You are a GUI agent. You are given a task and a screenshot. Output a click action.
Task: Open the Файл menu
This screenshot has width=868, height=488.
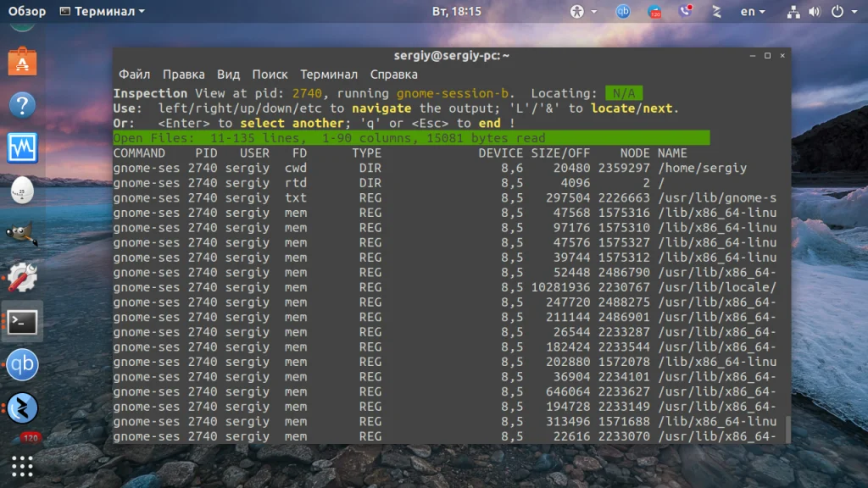pyautogui.click(x=135, y=75)
